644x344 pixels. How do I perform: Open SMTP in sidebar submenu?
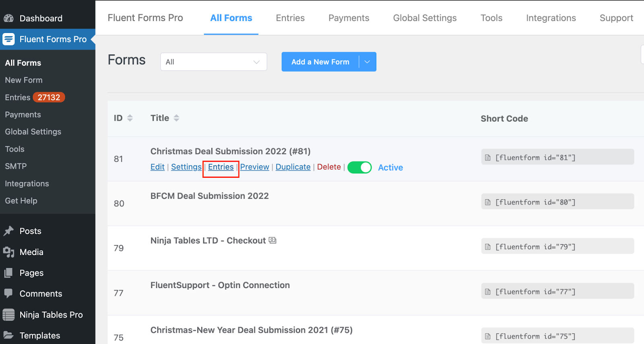point(16,166)
